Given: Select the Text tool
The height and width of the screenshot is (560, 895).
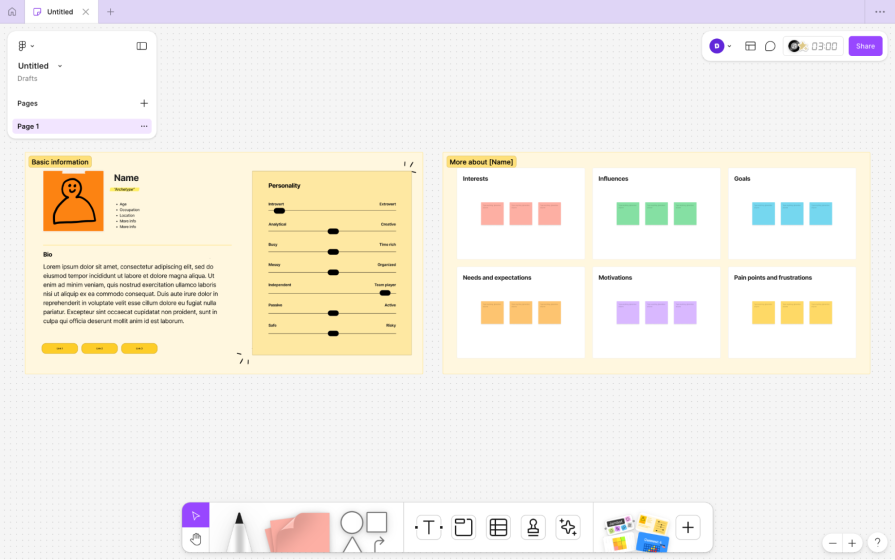Looking at the screenshot, I should click(x=429, y=527).
